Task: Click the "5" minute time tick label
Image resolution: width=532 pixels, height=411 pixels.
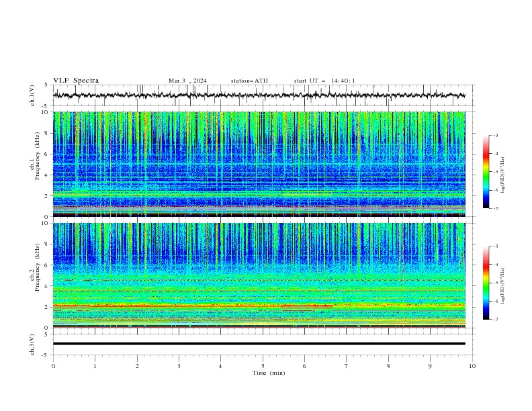Action: point(263,366)
